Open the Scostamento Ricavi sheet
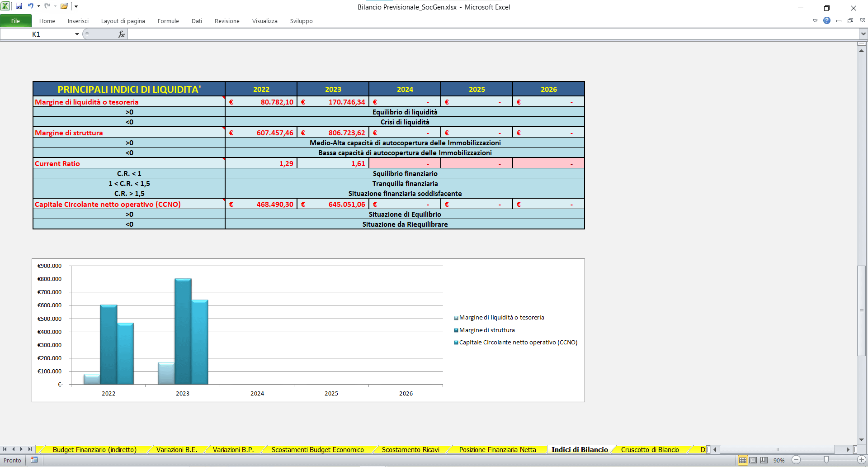Image resolution: width=868 pixels, height=467 pixels. (x=410, y=450)
